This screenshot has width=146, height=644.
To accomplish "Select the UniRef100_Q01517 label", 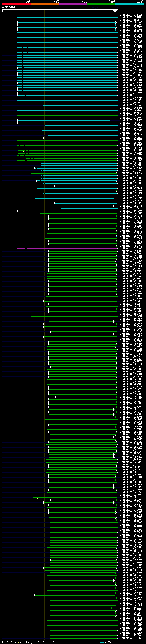I will (x=131, y=135).
